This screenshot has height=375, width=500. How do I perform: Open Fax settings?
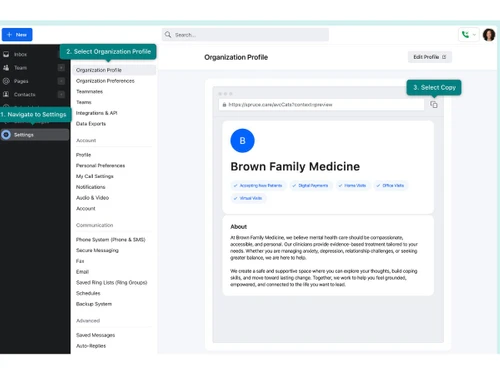[80, 261]
